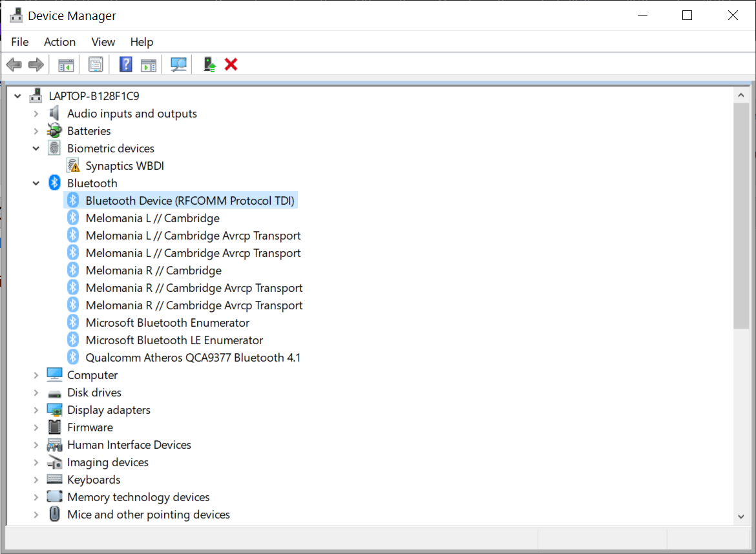Collapse the Biometric devices category

[x=36, y=149]
